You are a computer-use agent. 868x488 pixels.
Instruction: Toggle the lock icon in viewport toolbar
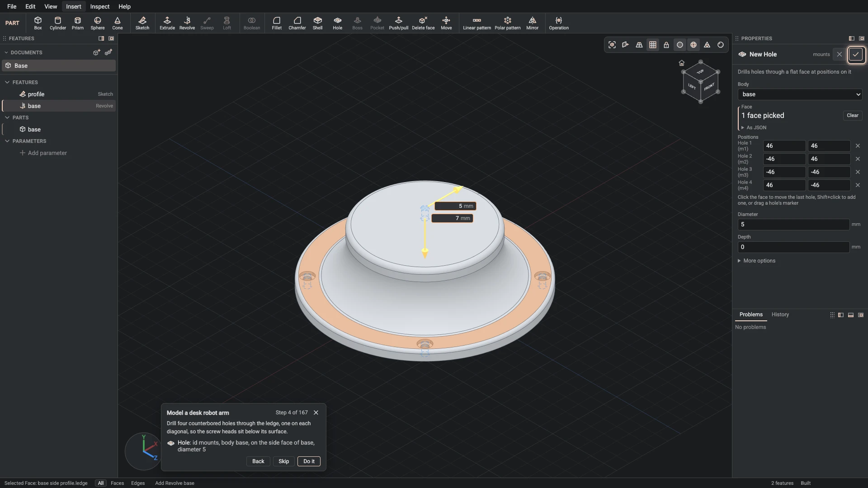point(666,45)
